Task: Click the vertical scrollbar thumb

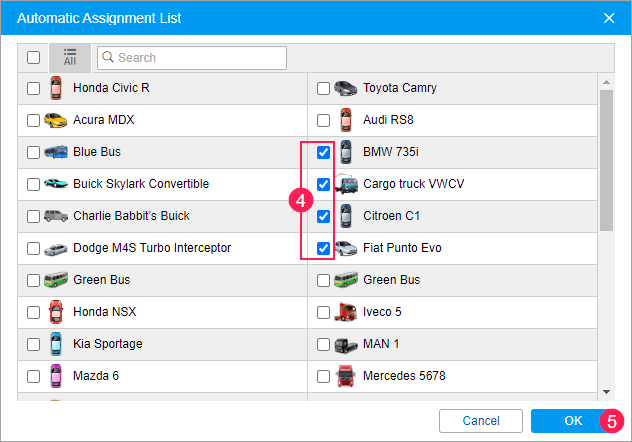Action: click(x=606, y=160)
